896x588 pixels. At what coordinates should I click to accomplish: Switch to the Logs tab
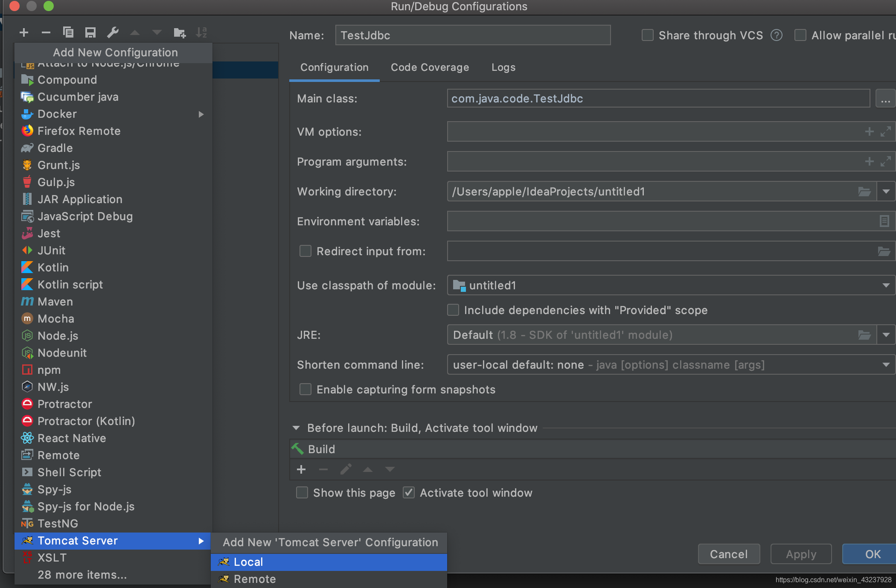[x=503, y=67]
